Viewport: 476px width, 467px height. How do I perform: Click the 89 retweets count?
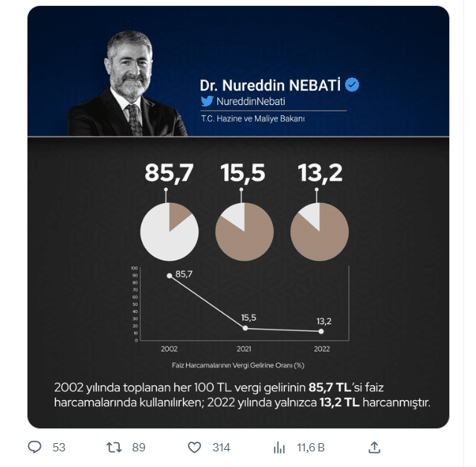pyautogui.click(x=139, y=448)
